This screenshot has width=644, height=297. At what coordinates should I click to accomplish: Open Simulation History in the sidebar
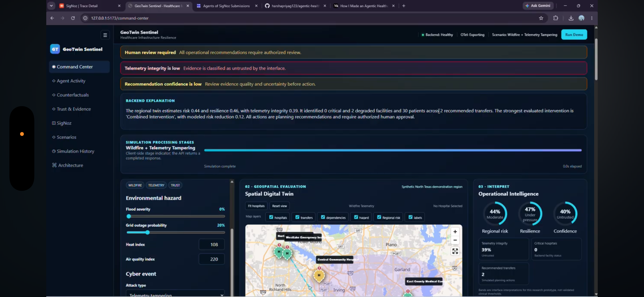(x=79, y=151)
